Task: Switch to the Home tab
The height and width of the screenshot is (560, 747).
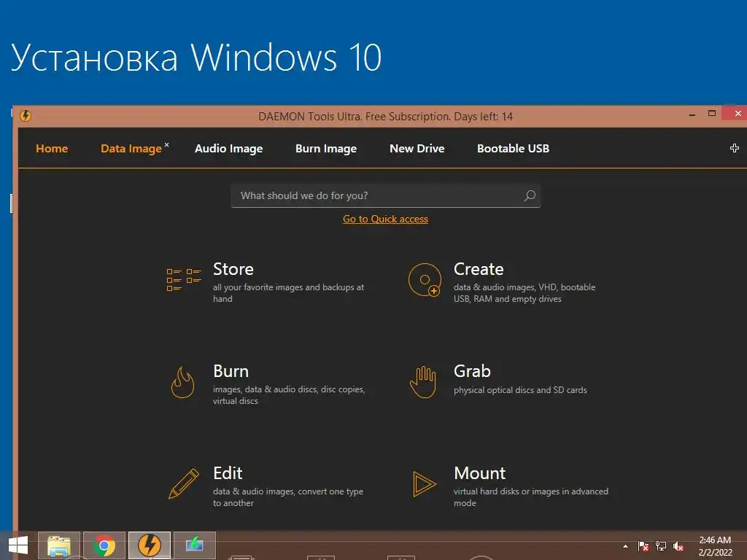Action: click(x=52, y=149)
